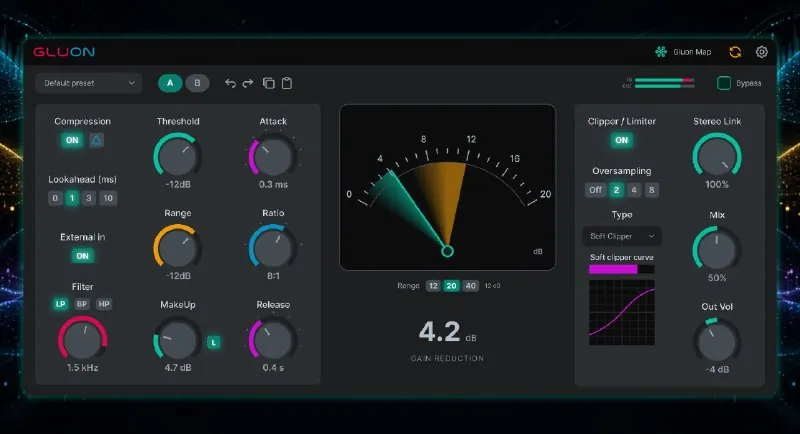Set Lookahead to 1 ms
Image resolution: width=800 pixels, height=434 pixels.
[x=72, y=198]
